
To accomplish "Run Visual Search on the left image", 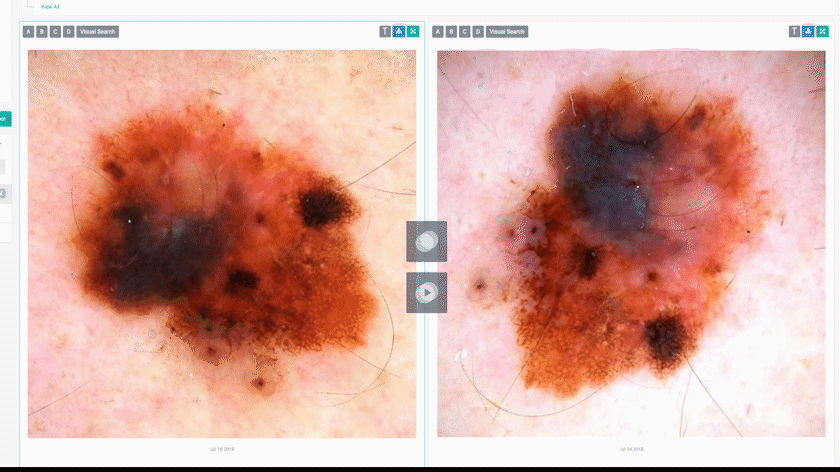I will tap(98, 32).
